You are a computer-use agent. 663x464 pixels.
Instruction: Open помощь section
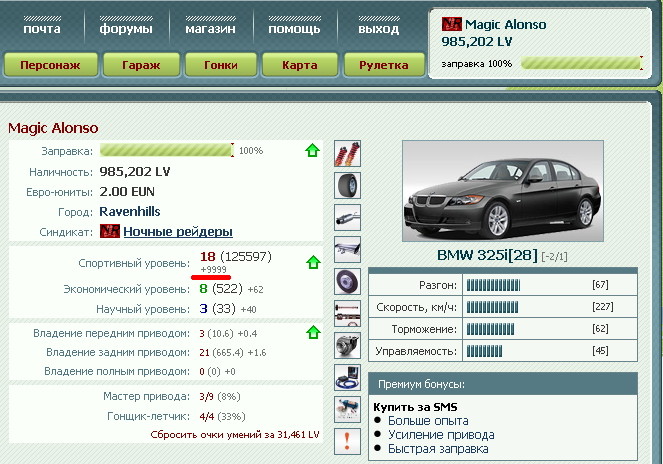point(294,29)
